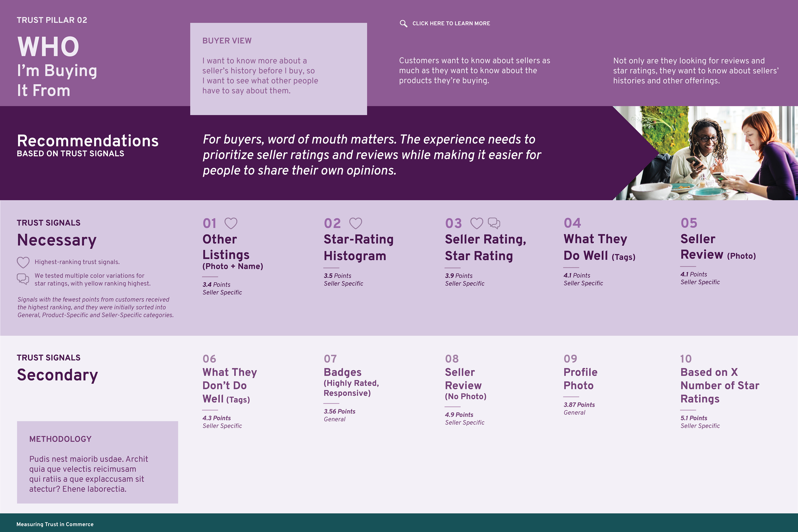Click 'Signals with the fewest points' note
The width and height of the screenshot is (798, 532).
pyautogui.click(x=96, y=307)
